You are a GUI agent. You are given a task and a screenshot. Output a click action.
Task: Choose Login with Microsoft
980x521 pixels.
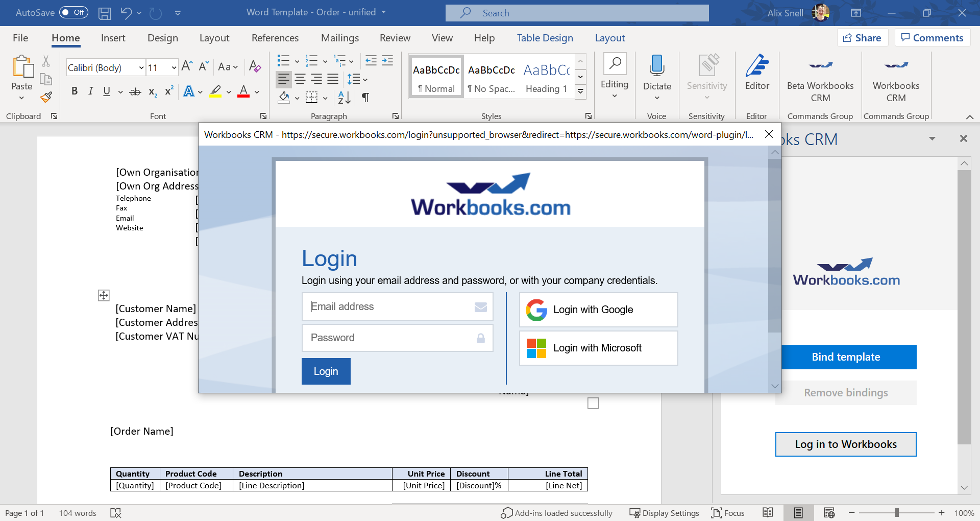tap(598, 348)
